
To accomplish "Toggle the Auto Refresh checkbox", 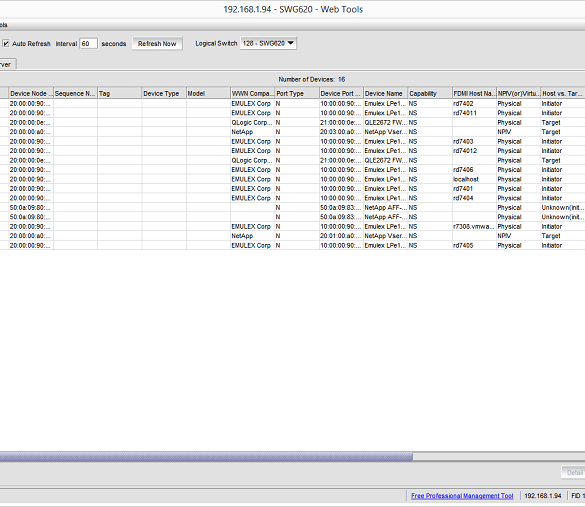I will click(6, 44).
